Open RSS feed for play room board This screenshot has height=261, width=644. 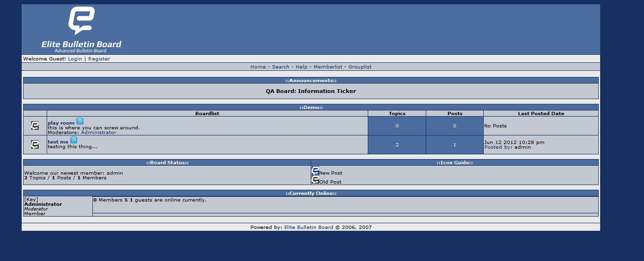[x=80, y=121]
